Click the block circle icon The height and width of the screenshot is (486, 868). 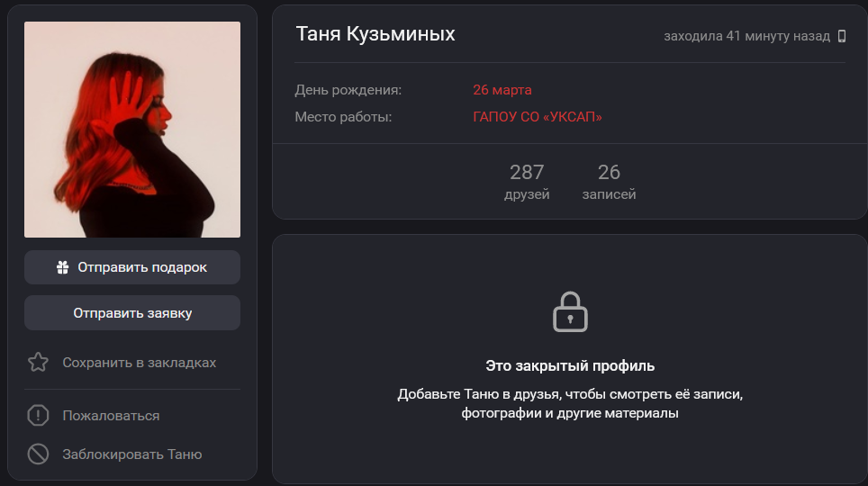click(38, 454)
